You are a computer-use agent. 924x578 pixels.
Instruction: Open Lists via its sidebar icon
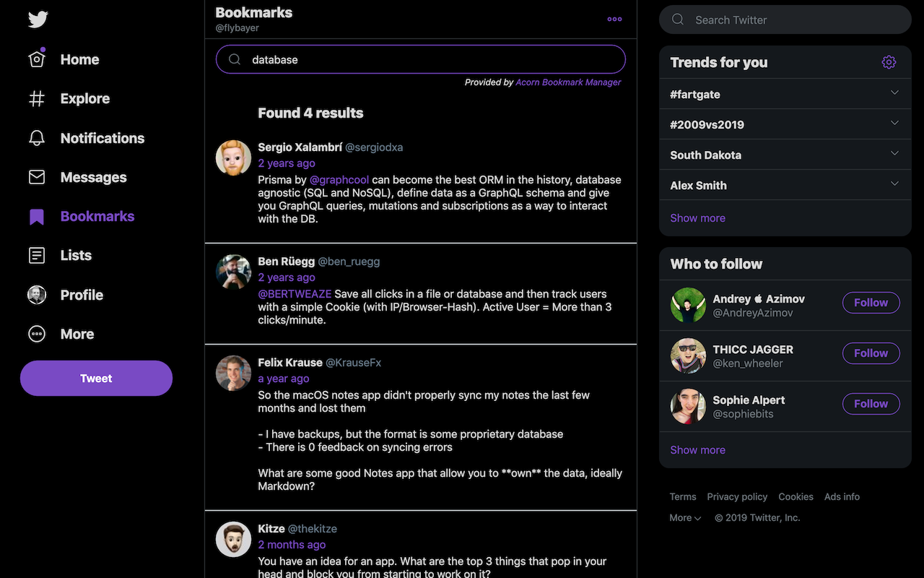pos(36,255)
